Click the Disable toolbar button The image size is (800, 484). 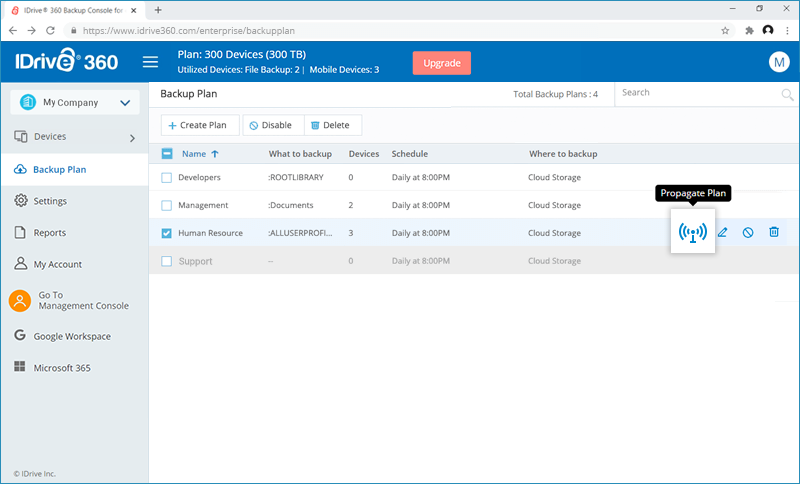point(273,125)
